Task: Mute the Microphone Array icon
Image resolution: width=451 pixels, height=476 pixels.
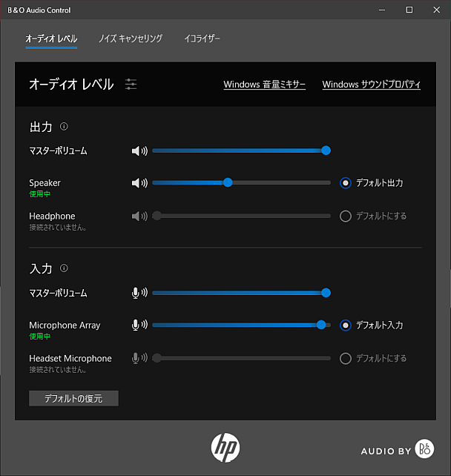Action: (x=139, y=325)
